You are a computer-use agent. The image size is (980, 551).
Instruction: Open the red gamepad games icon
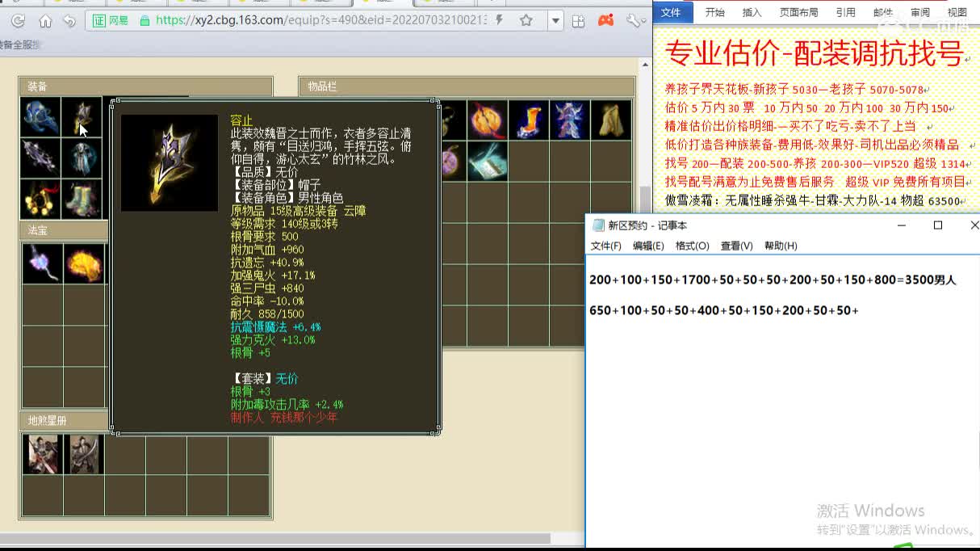tap(605, 21)
